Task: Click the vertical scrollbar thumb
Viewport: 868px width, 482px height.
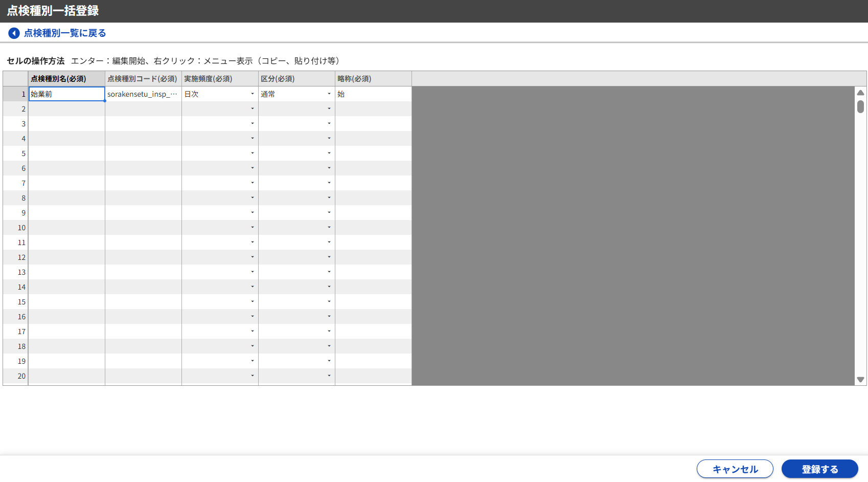Action: click(860, 106)
